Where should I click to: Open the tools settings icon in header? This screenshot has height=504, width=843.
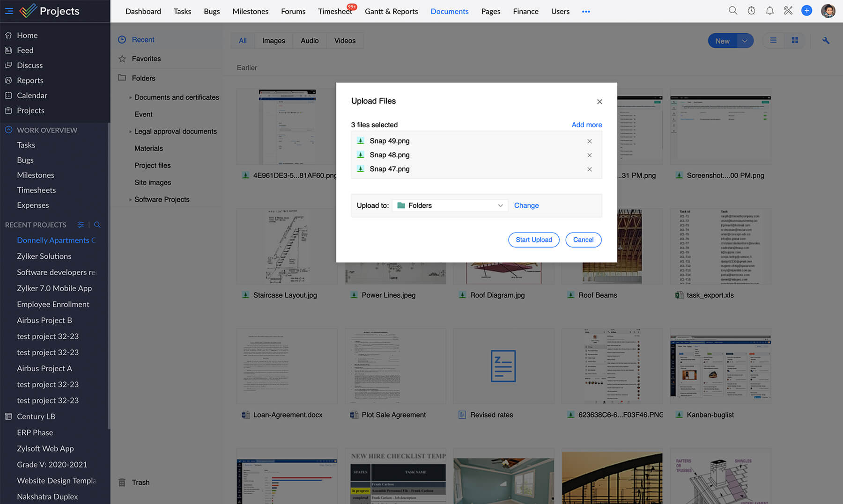(x=788, y=11)
